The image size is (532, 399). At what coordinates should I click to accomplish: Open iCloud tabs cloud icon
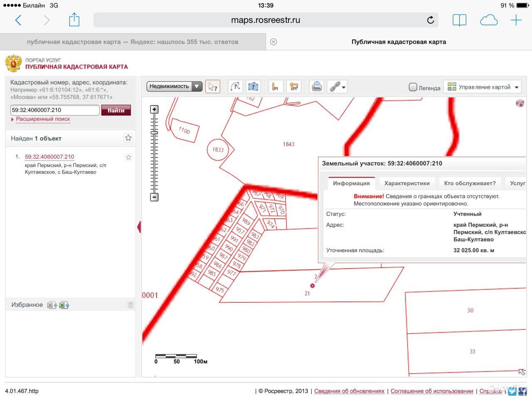coord(489,20)
